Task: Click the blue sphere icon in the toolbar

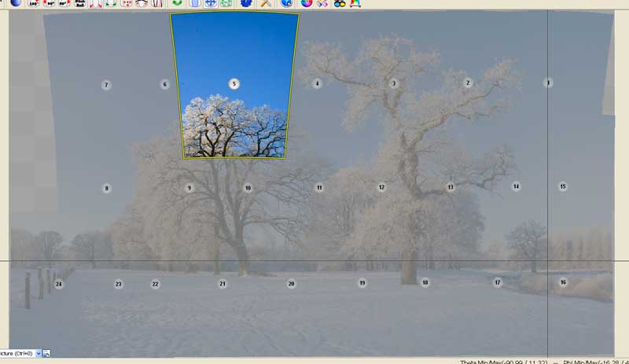Action: point(15,3)
